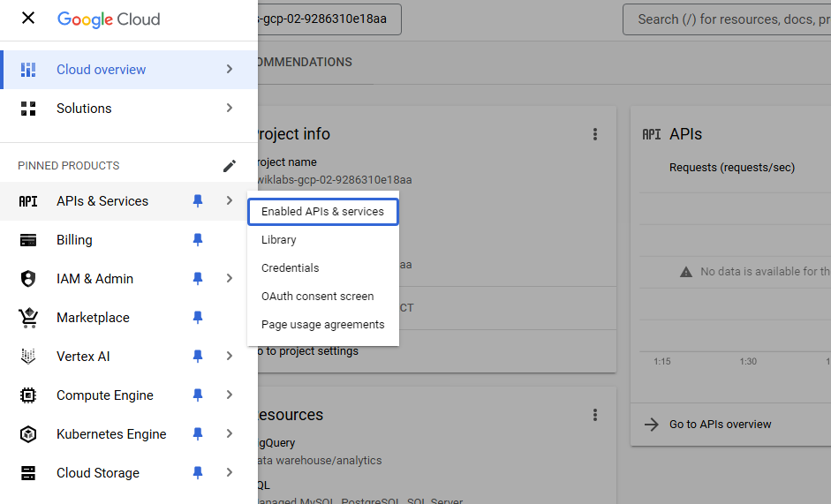Image resolution: width=831 pixels, height=504 pixels.
Task: Unpin Compute Engine from pinned products
Action: (x=198, y=395)
